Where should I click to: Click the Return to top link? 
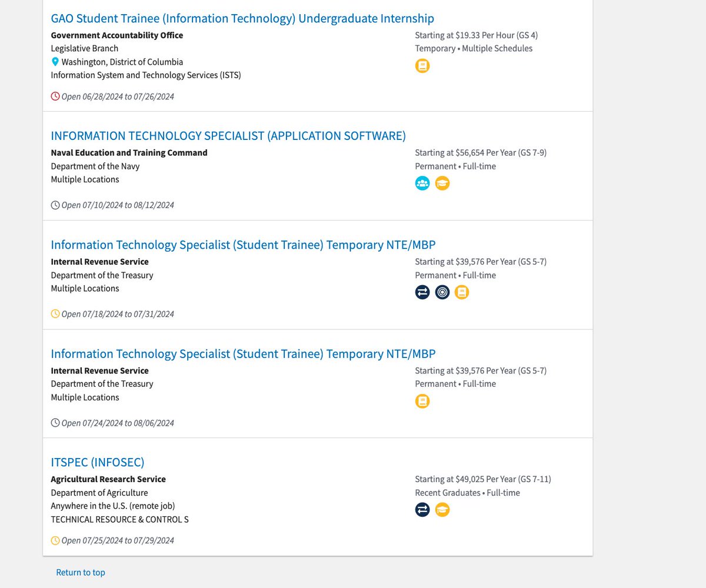pyautogui.click(x=81, y=572)
